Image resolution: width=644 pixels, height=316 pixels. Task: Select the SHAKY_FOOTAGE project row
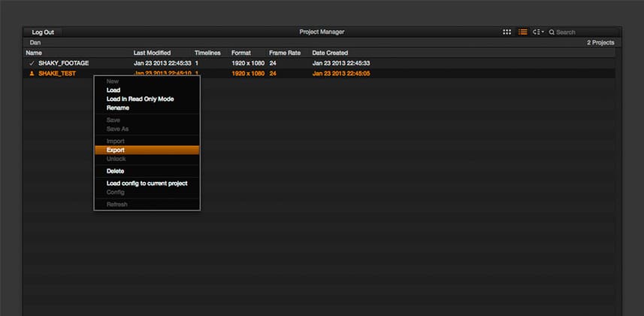(319, 63)
